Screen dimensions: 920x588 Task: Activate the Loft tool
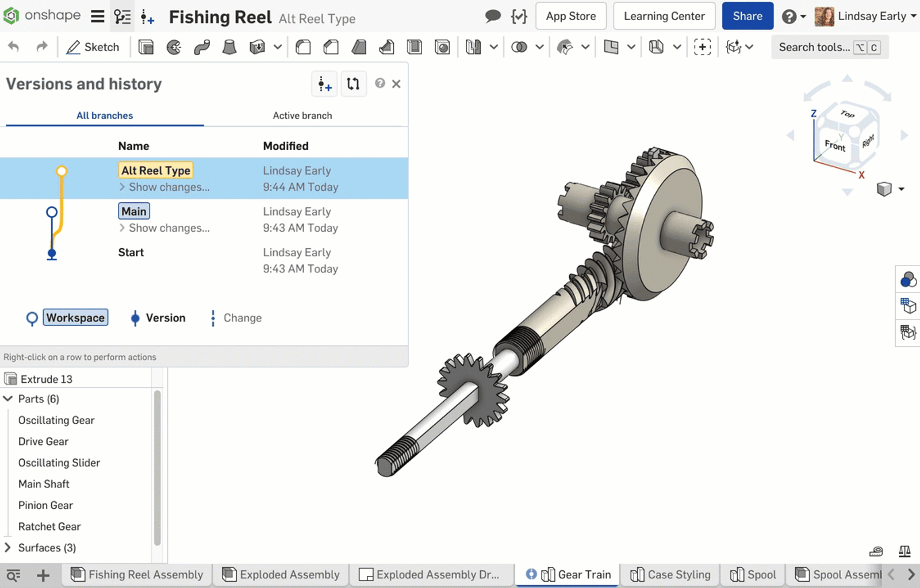click(x=229, y=47)
